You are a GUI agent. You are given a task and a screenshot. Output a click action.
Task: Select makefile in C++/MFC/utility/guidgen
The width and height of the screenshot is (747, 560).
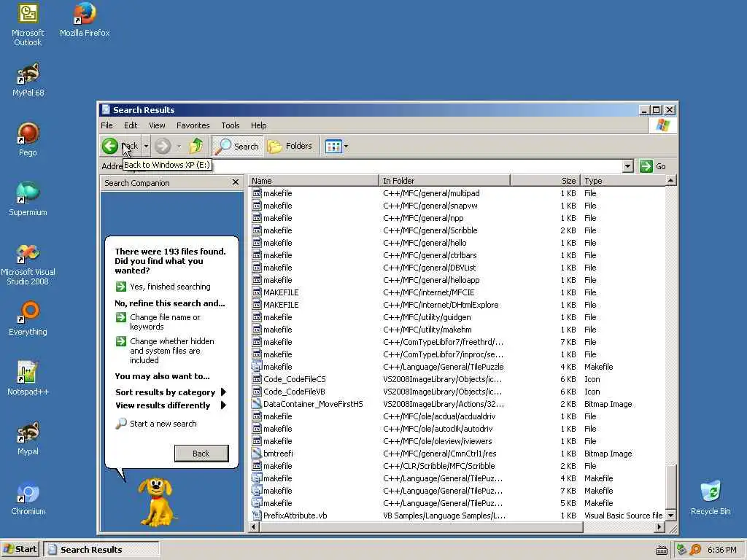point(278,317)
